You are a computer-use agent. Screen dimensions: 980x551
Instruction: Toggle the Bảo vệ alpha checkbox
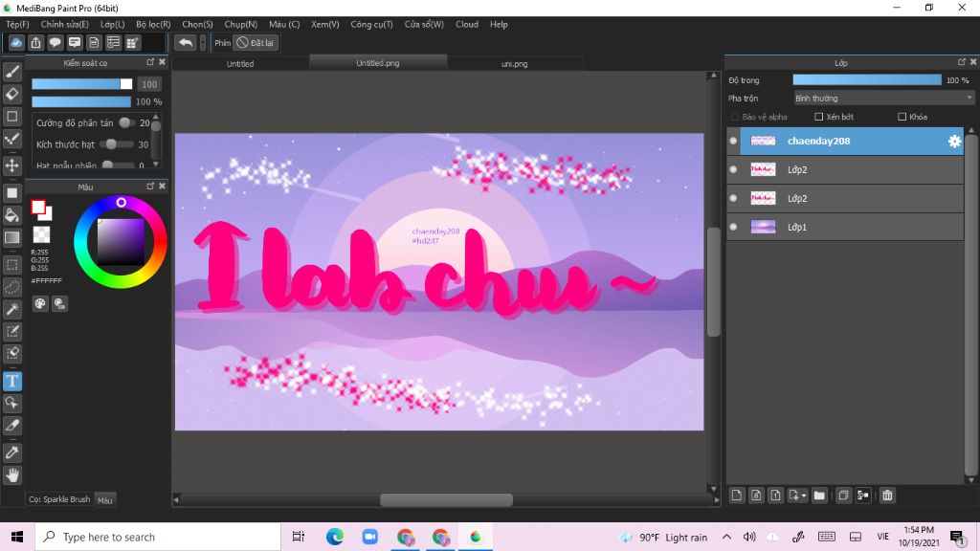coord(735,117)
